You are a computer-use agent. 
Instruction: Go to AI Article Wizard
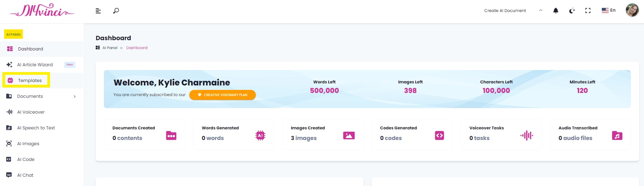35,65
